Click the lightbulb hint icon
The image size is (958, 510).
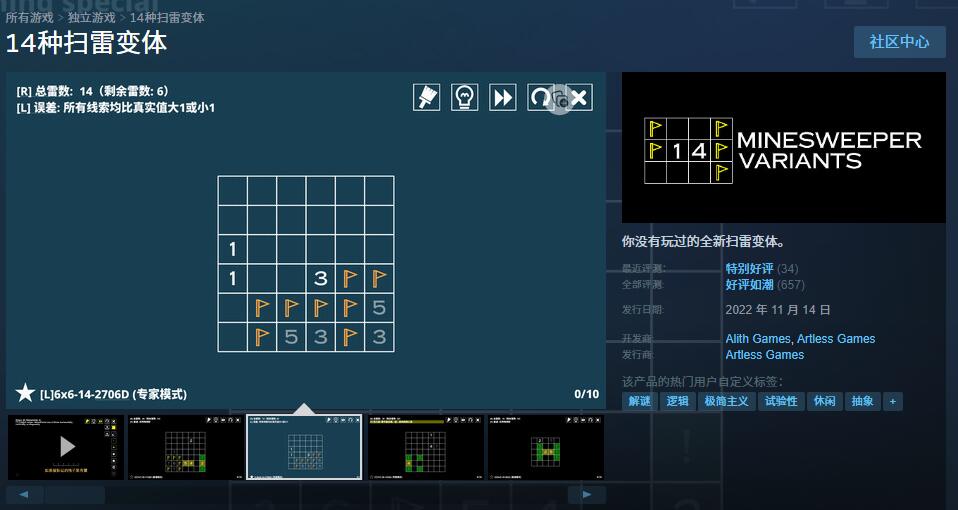point(465,97)
